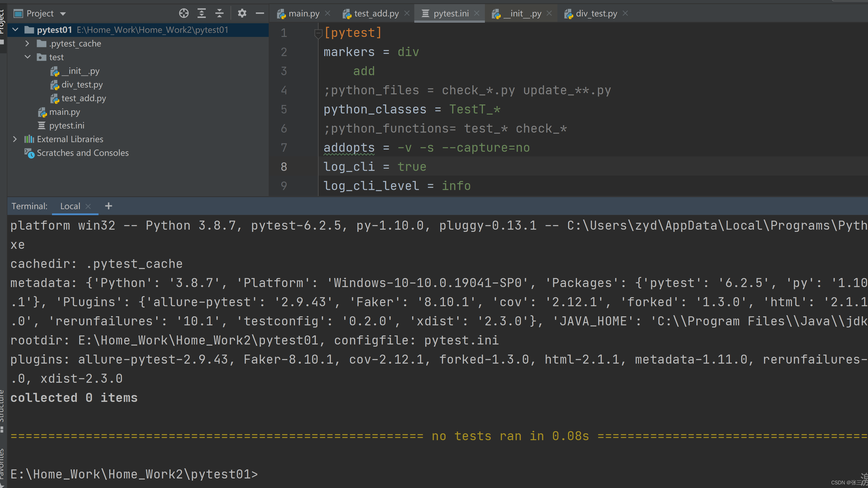
Task: Click the test folder icon
Action: (41, 57)
